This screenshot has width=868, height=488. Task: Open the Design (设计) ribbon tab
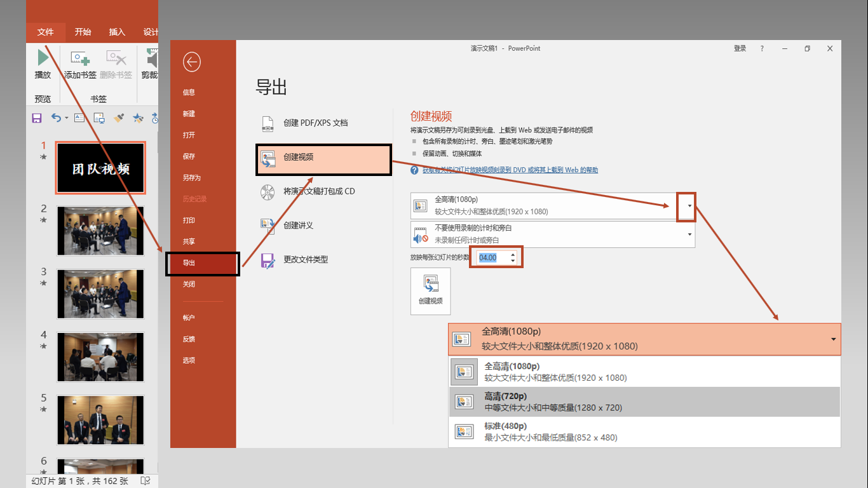151,32
